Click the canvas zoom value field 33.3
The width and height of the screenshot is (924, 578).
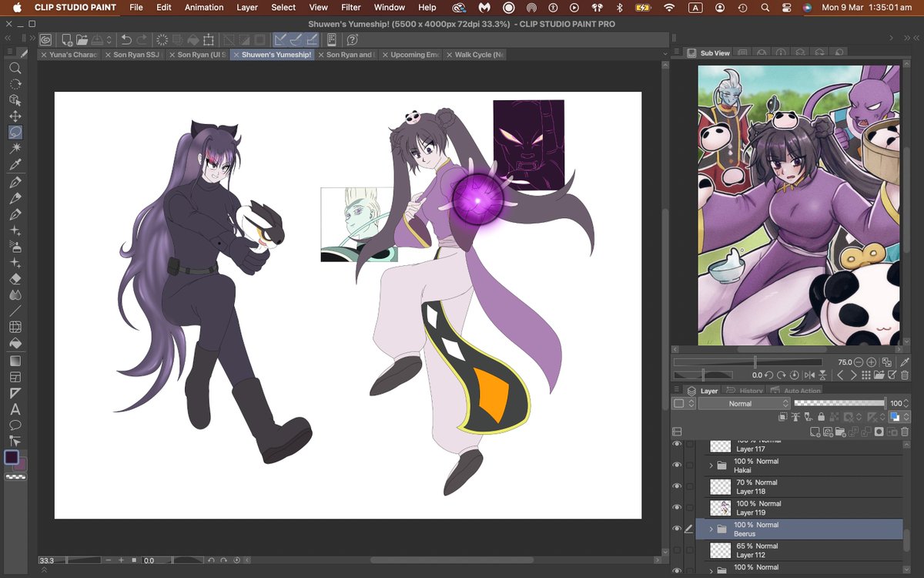(x=47, y=560)
